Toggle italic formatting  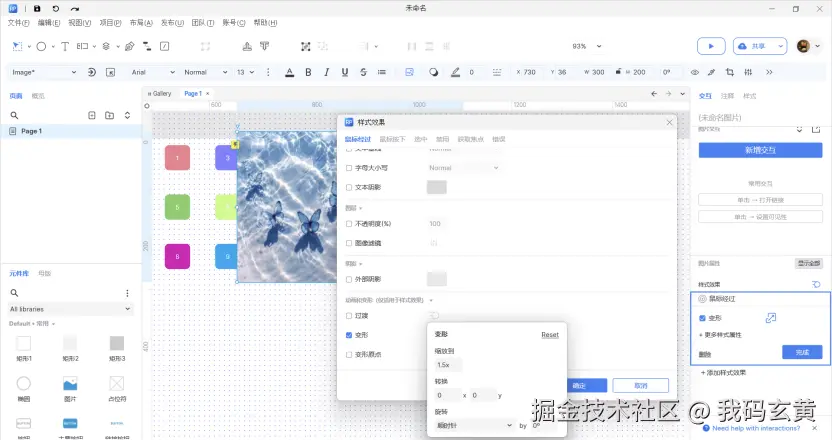pos(326,72)
